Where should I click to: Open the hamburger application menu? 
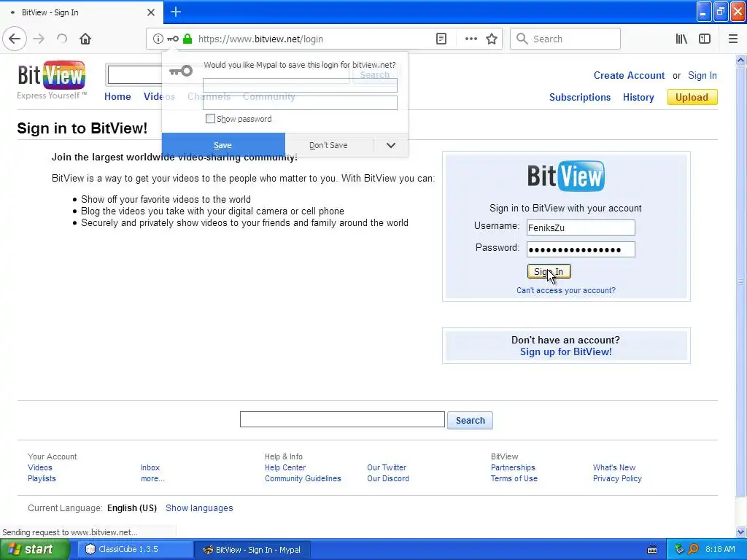(x=733, y=39)
